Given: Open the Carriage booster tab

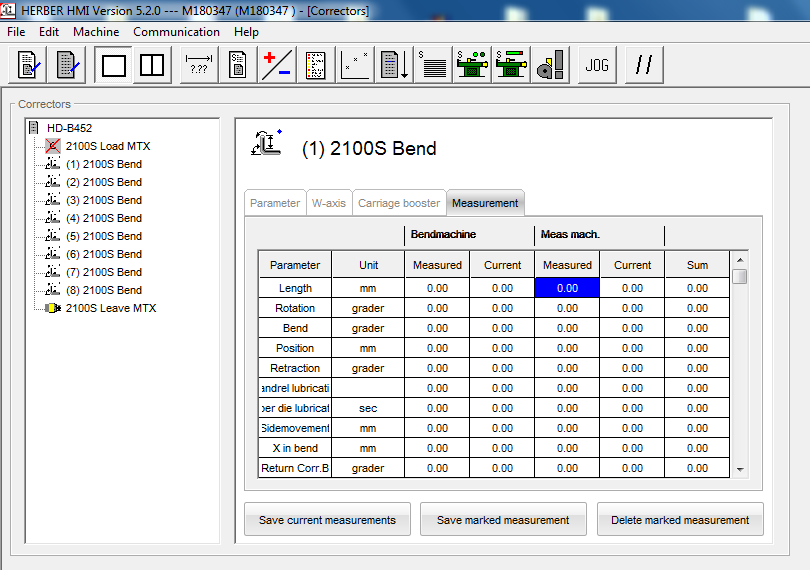Looking at the screenshot, I should point(399,203).
